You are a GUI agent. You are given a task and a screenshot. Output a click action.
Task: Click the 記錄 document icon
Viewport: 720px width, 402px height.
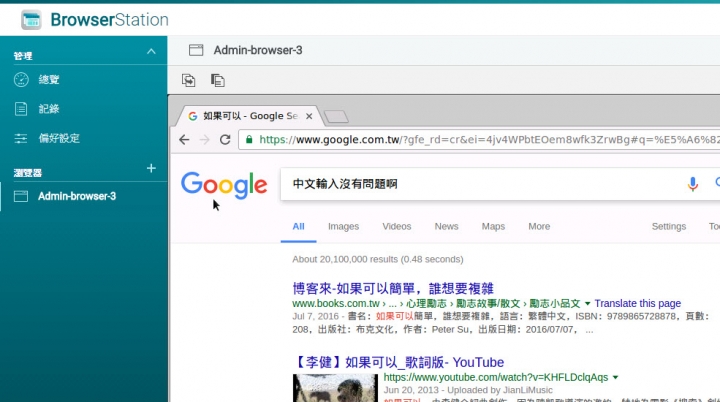click(x=21, y=109)
